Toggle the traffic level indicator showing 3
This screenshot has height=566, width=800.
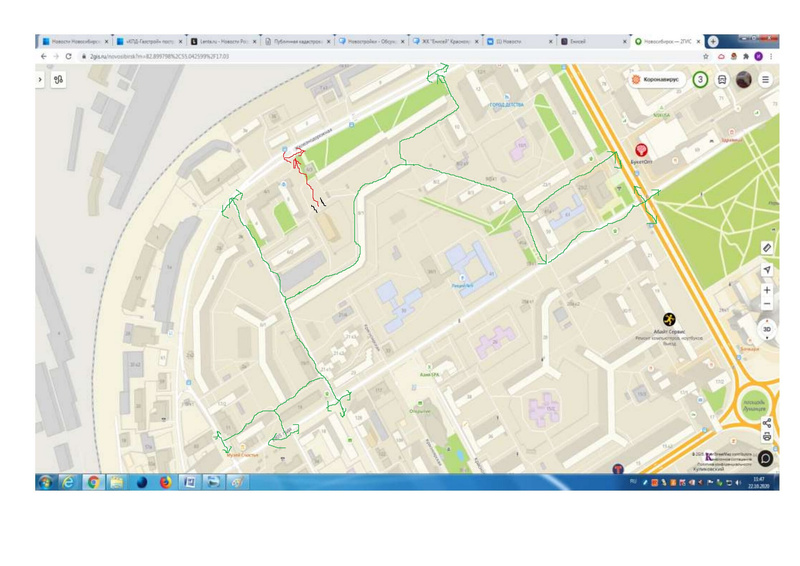(701, 80)
